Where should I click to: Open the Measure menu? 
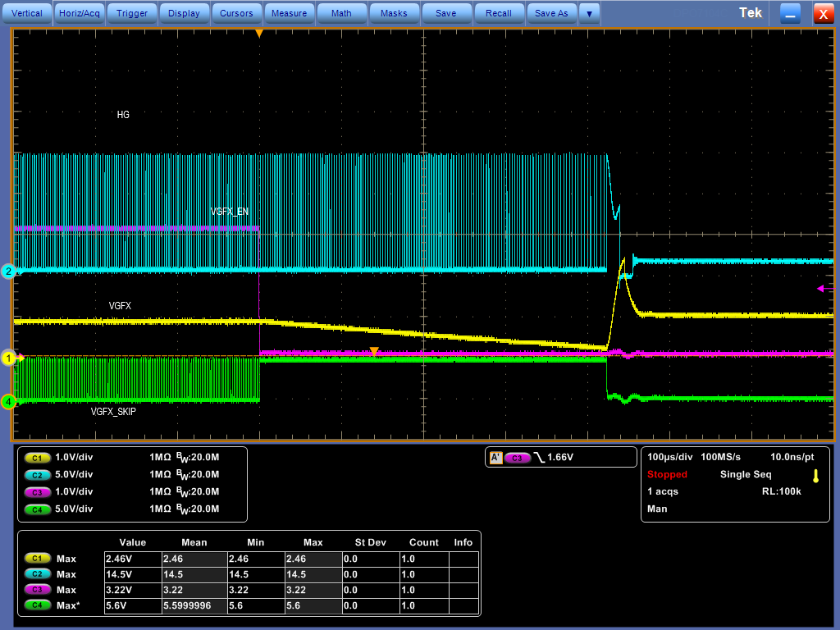[289, 13]
